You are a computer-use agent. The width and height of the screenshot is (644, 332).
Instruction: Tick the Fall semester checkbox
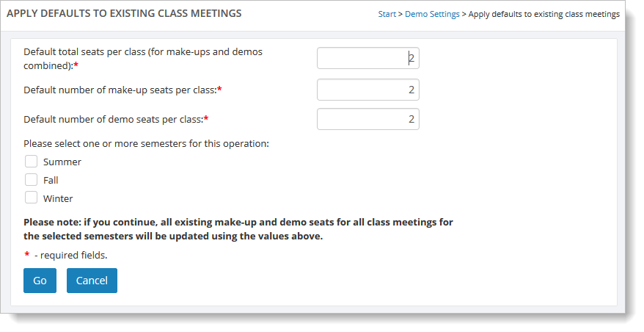32,180
